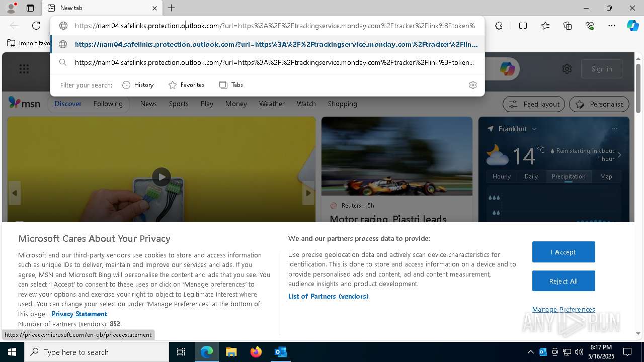Accept cookies with I Accept

[x=563, y=252]
